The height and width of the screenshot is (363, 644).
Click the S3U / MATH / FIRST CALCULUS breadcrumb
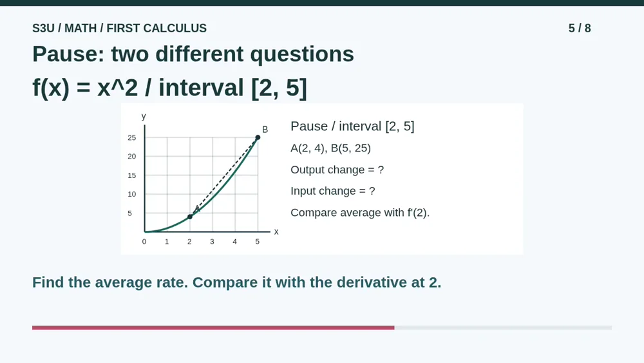120,28
